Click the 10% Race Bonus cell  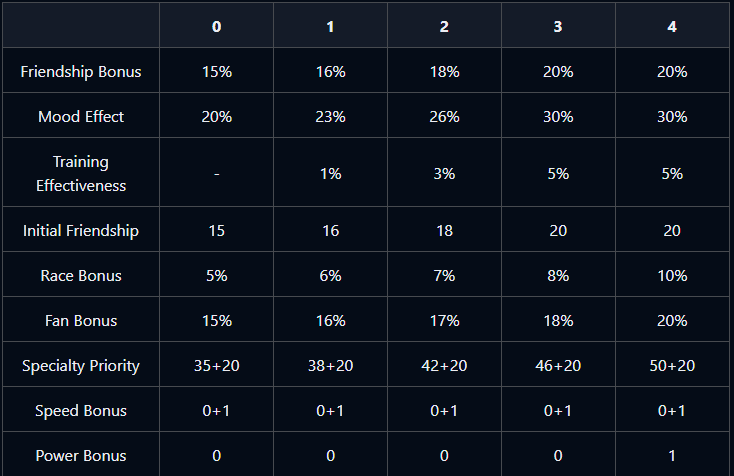point(672,276)
